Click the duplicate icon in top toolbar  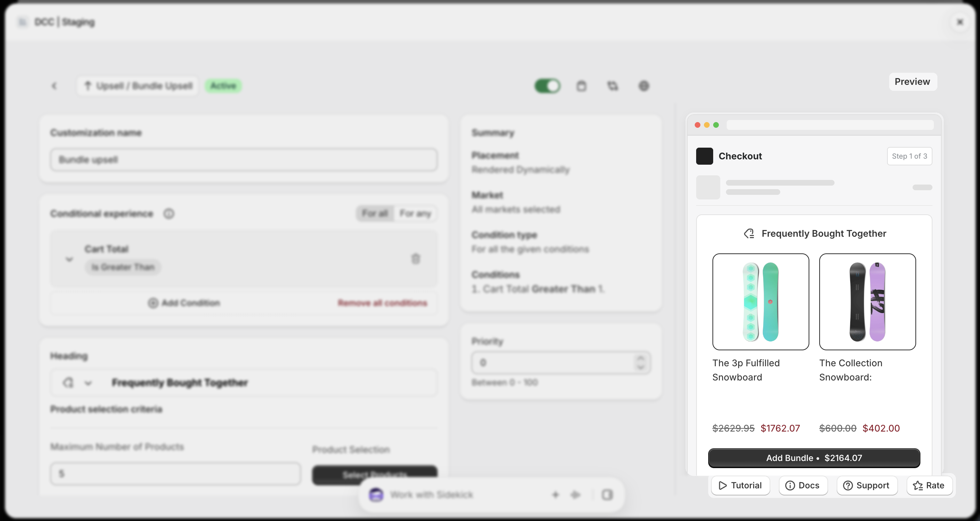click(x=612, y=86)
